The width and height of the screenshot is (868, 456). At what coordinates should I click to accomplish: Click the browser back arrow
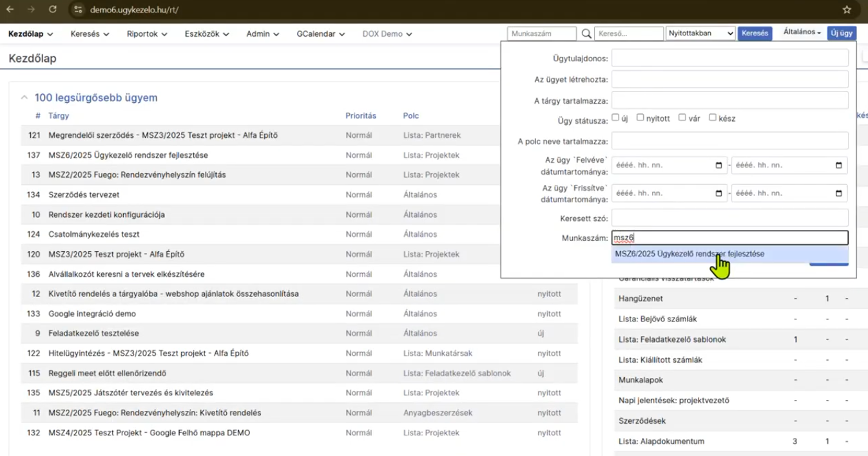coord(10,10)
